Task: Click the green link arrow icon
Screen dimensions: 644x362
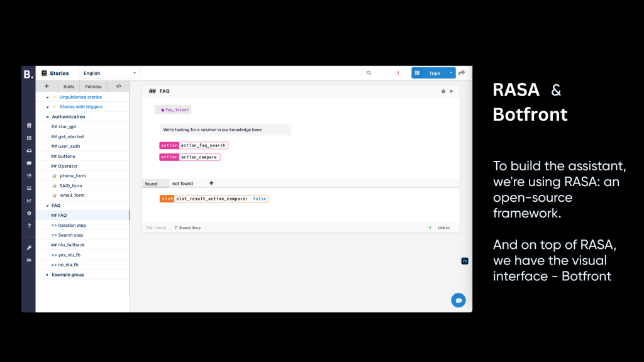Action: (430, 228)
